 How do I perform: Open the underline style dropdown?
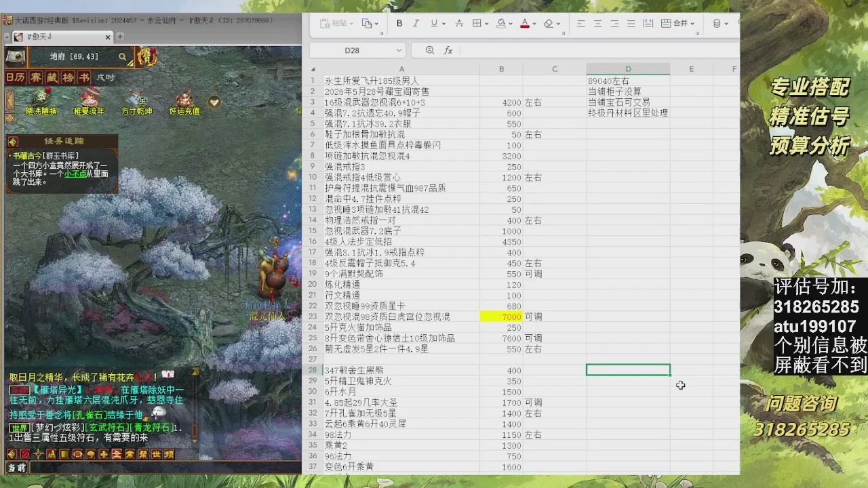click(x=443, y=24)
